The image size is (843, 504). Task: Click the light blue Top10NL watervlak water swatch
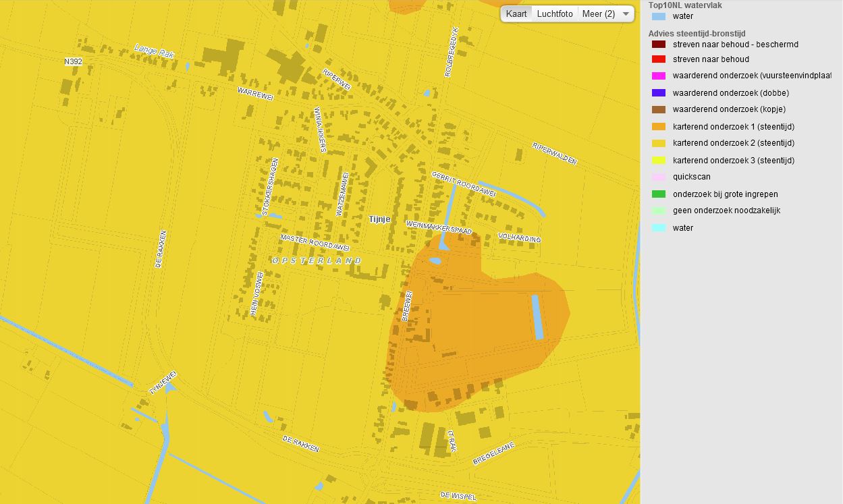click(x=658, y=16)
